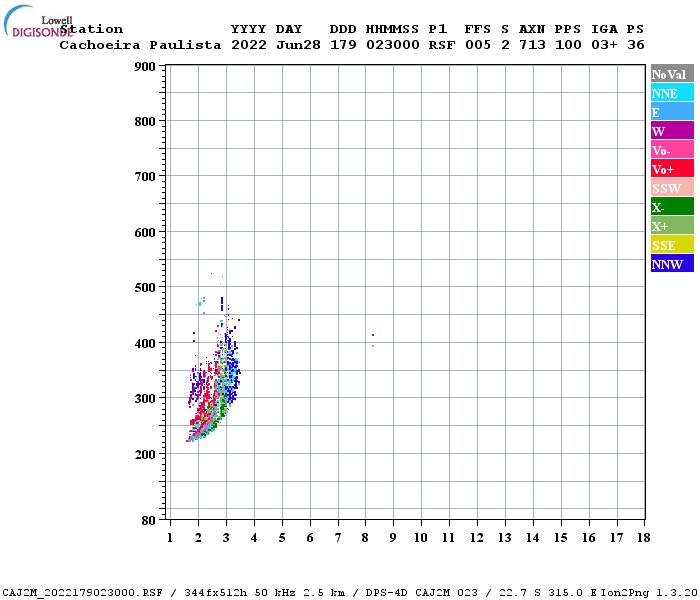Click the AXN value 713
Image resolution: width=700 pixels, height=600 pixels.
pyautogui.click(x=532, y=45)
